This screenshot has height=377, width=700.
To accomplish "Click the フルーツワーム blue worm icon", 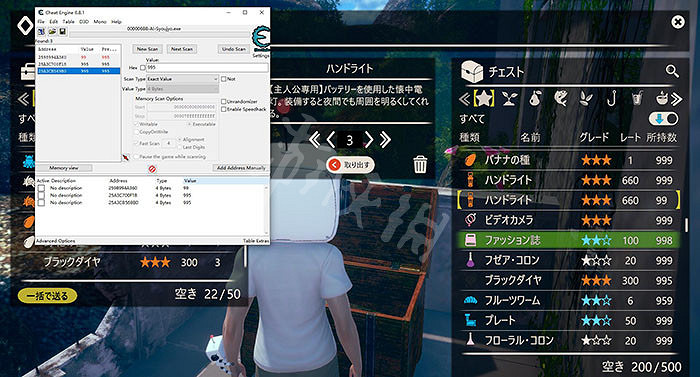I will (x=470, y=300).
